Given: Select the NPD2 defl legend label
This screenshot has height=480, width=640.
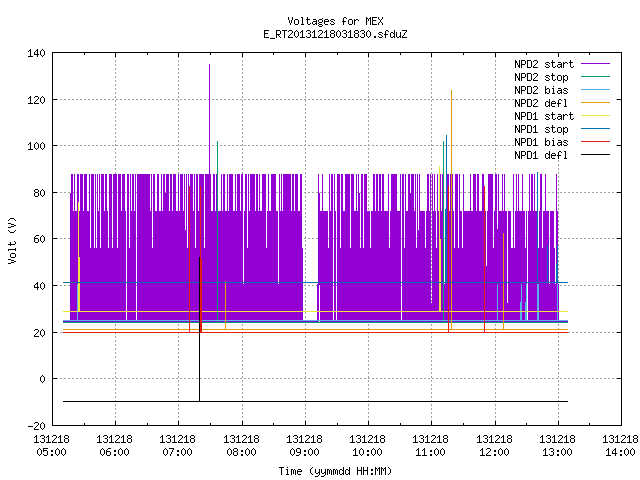Looking at the screenshot, I should pyautogui.click(x=541, y=103).
